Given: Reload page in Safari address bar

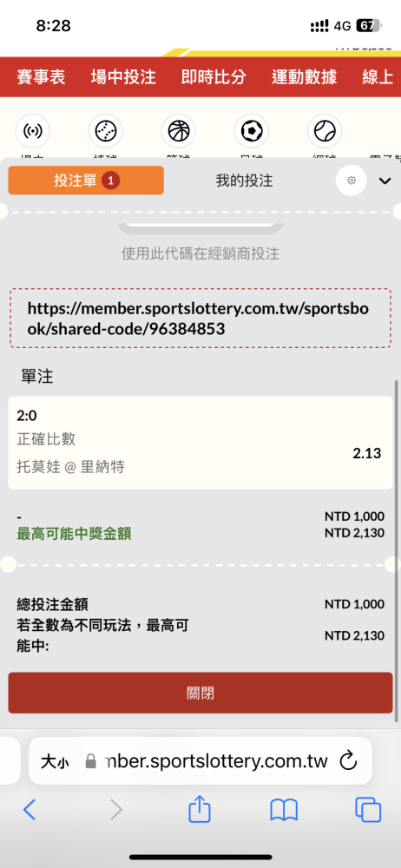Looking at the screenshot, I should point(348,760).
